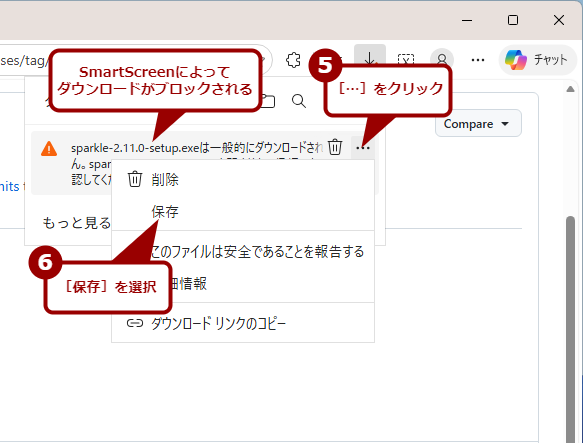Viewport: 584px width, 444px height.
Task: Click sparkle-2.11.0-setup.exe warning text
Action: [197, 148]
